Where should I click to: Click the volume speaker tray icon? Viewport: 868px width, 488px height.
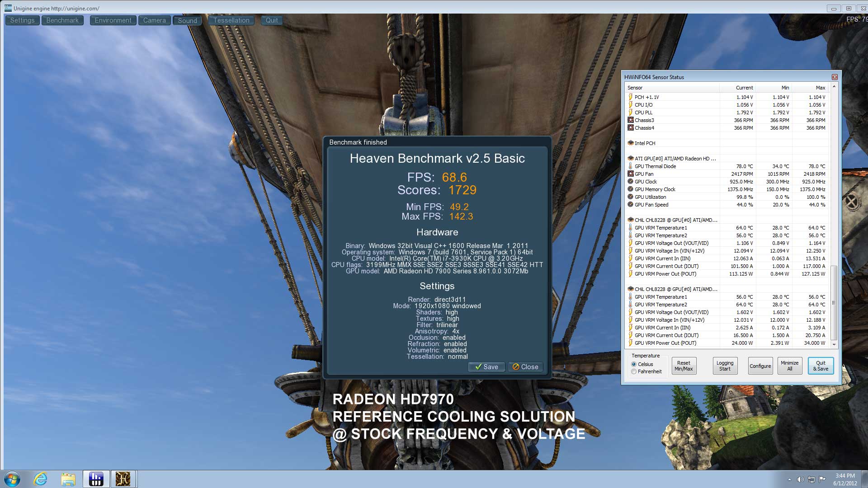pos(800,479)
